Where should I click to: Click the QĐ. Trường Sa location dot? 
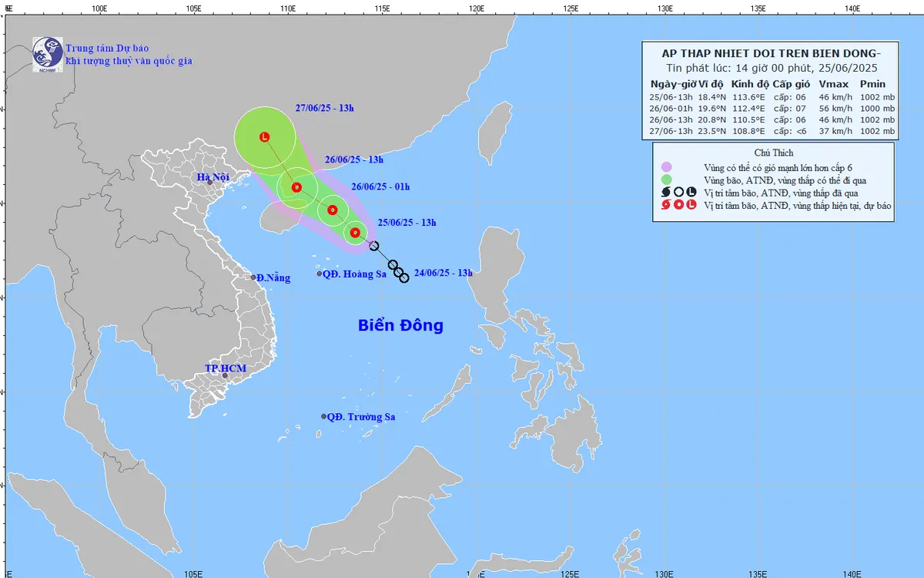pos(324,417)
